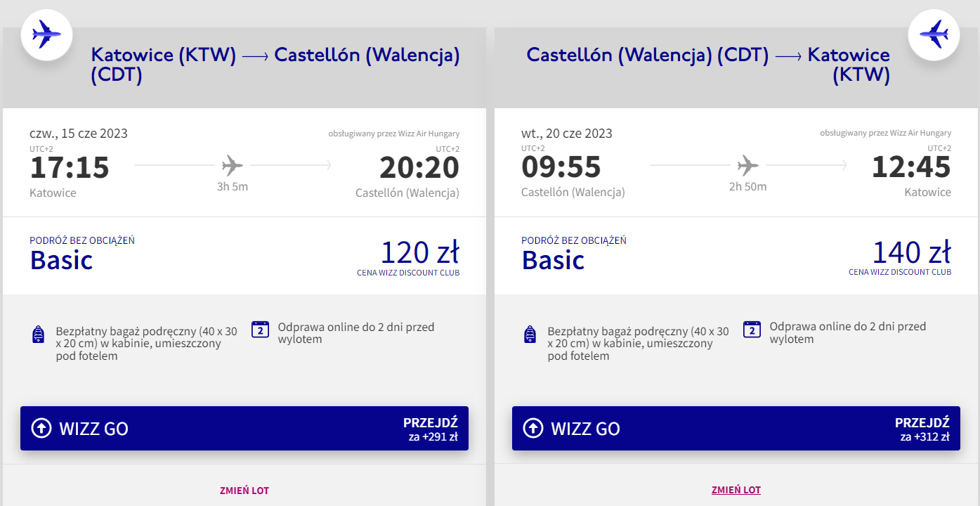Click the 17:15 Katowice departure time
This screenshot has width=980, height=506.
click(70, 167)
